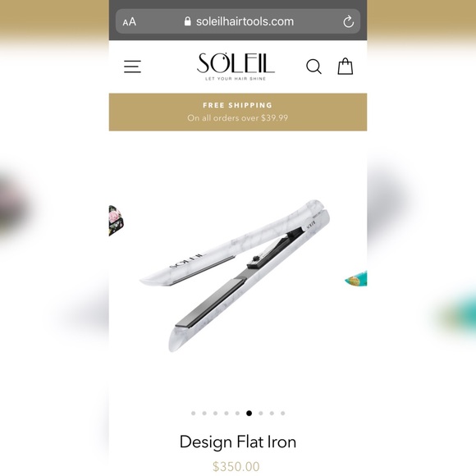
Task: Click the $350.00 price text
Action: coord(236,466)
